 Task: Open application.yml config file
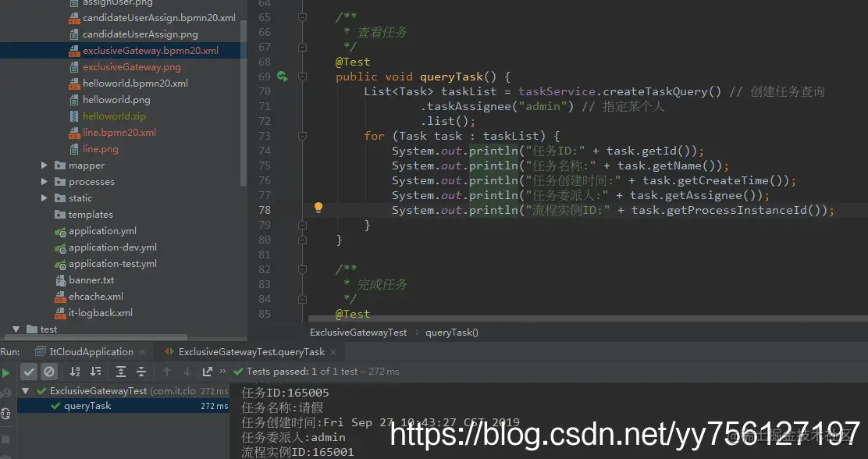(95, 231)
